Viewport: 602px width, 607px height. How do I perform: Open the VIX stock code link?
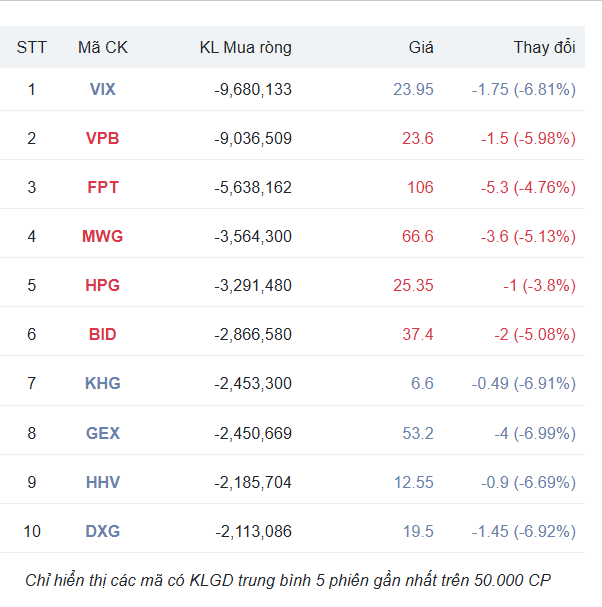tap(103, 89)
